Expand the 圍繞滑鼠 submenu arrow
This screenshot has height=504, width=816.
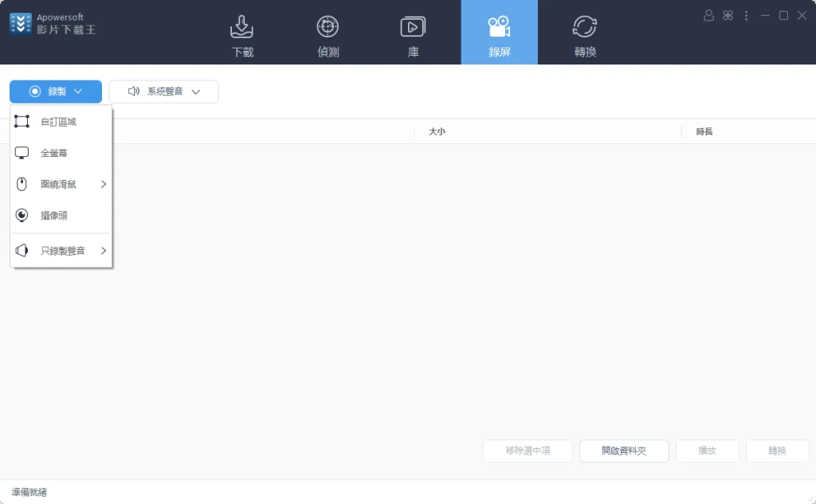(x=104, y=184)
